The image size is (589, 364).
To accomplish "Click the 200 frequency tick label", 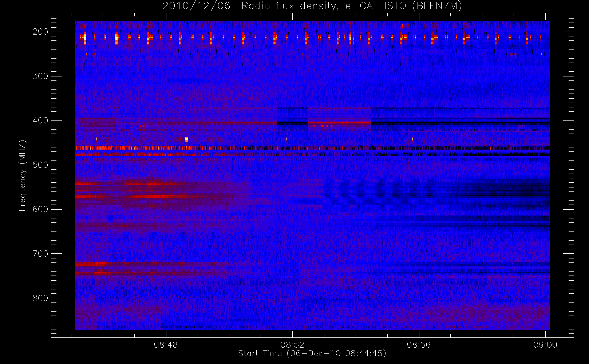I will click(40, 32).
